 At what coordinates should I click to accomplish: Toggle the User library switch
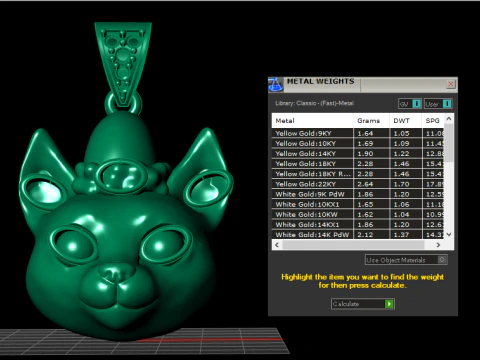point(438,104)
